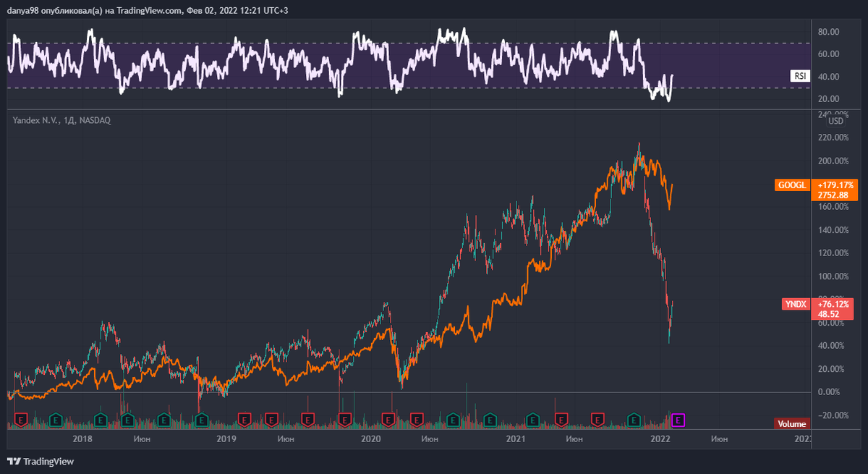This screenshot has width=868, height=474.
Task: Open green earnings marker just after 2018 label
Action: pyautogui.click(x=101, y=420)
